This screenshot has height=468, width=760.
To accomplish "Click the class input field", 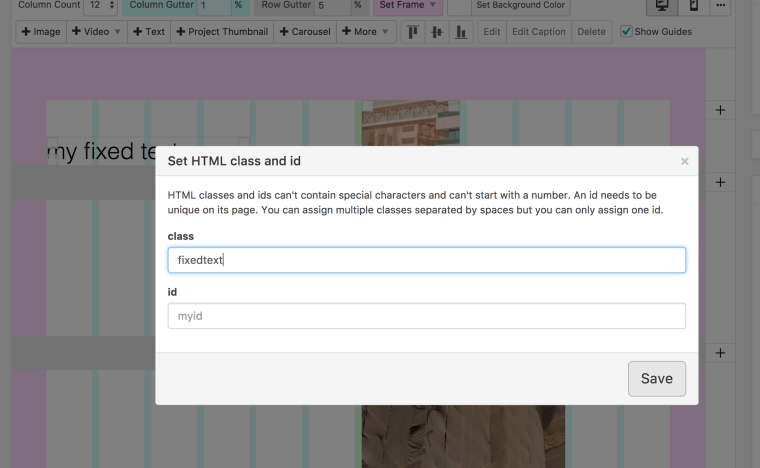I will pyautogui.click(x=426, y=260).
